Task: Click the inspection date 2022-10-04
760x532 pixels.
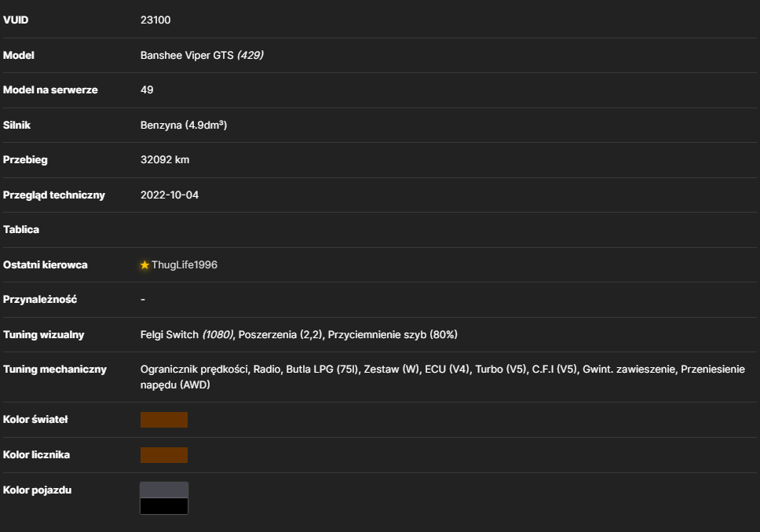Action: point(170,195)
